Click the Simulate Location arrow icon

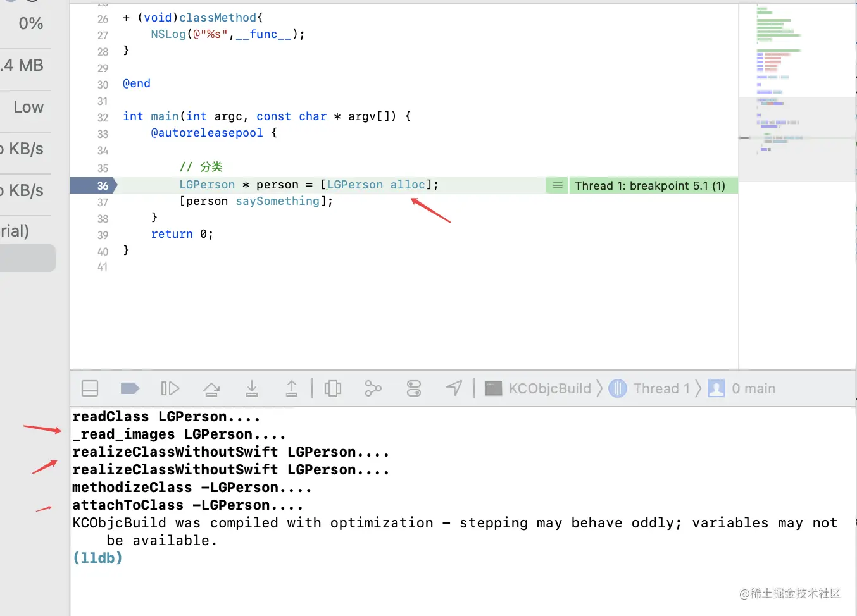click(x=454, y=388)
